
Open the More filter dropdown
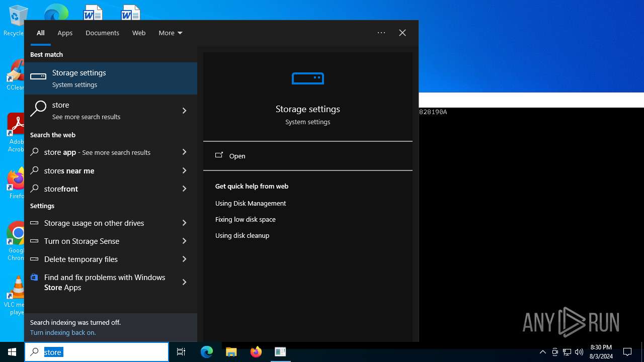tap(170, 33)
